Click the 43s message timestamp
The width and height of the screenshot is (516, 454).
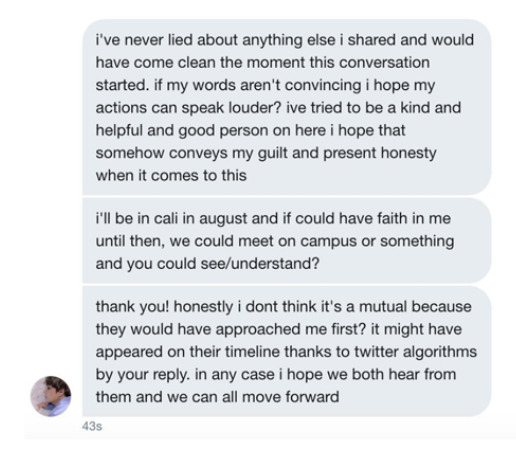coord(92,426)
